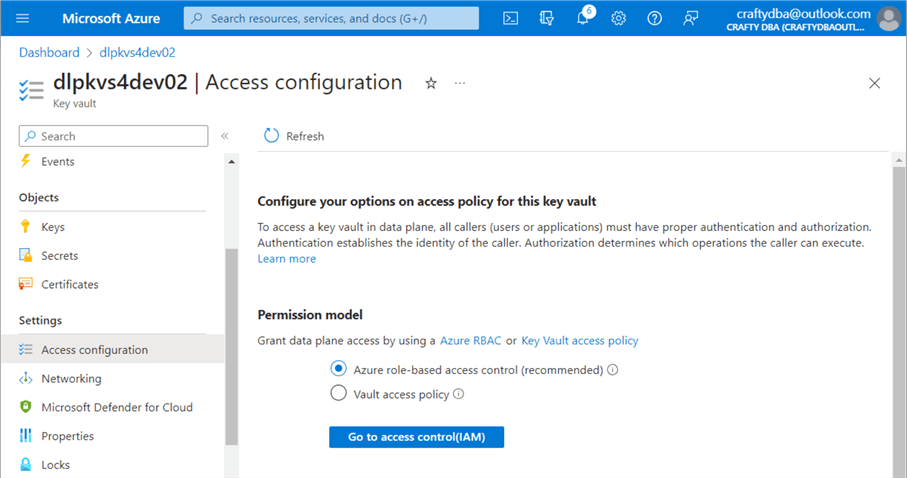The image size is (907, 478).
Task: Go to Dashboard breadcrumb
Action: [49, 53]
